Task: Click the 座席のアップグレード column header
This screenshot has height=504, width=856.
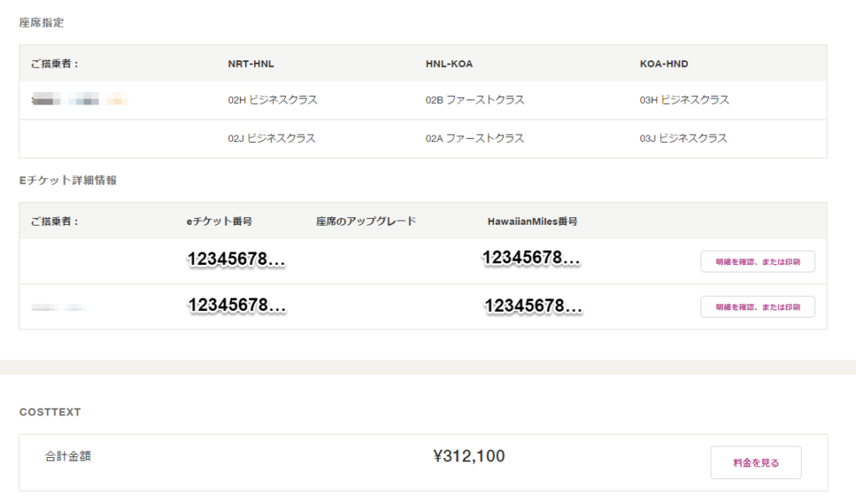Action: 366,221
